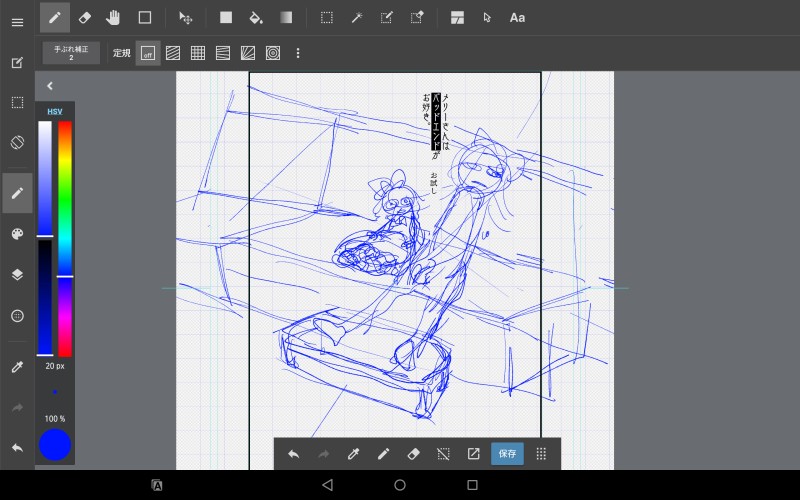Open the snap options three-dot menu

point(298,53)
